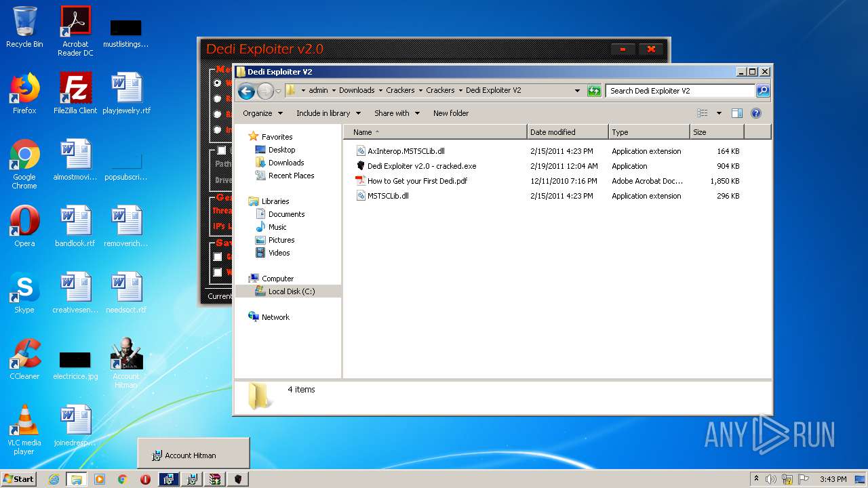Toggle second Save checkbox in Dedi Exploiter window
Image resolution: width=868 pixels, height=488 pixels.
point(218,272)
